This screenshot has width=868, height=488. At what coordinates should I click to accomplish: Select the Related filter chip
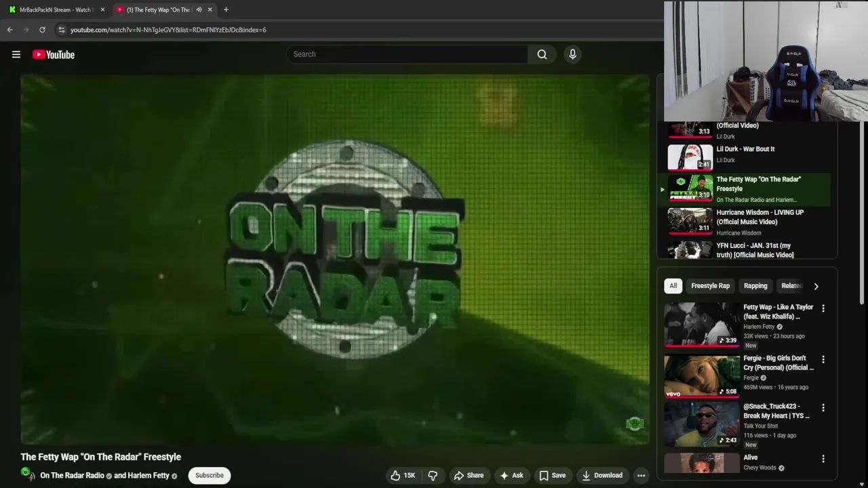click(x=791, y=286)
